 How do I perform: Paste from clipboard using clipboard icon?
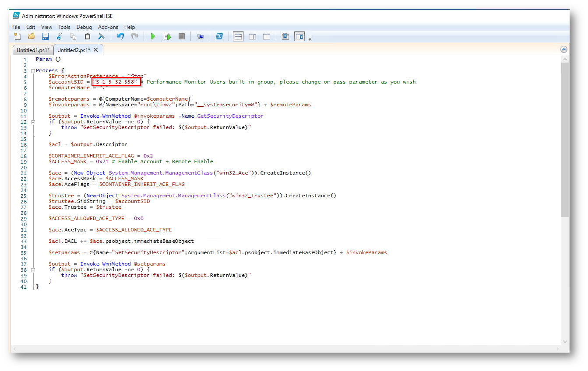(x=88, y=36)
